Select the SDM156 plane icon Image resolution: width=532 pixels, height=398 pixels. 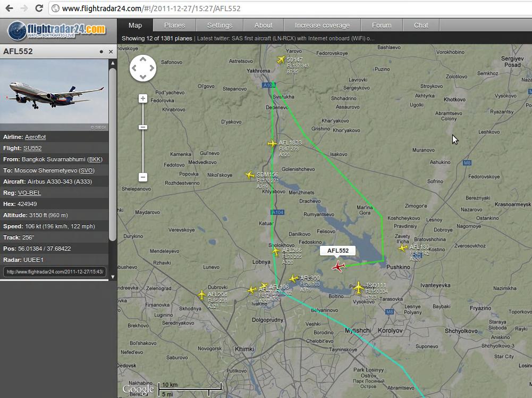point(250,175)
